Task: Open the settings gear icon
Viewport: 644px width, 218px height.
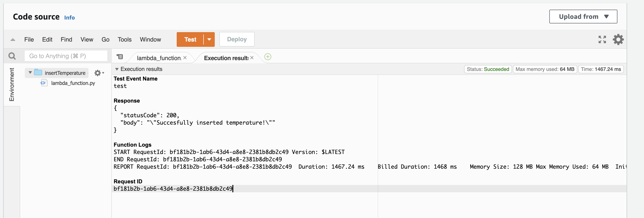Action: pos(618,39)
